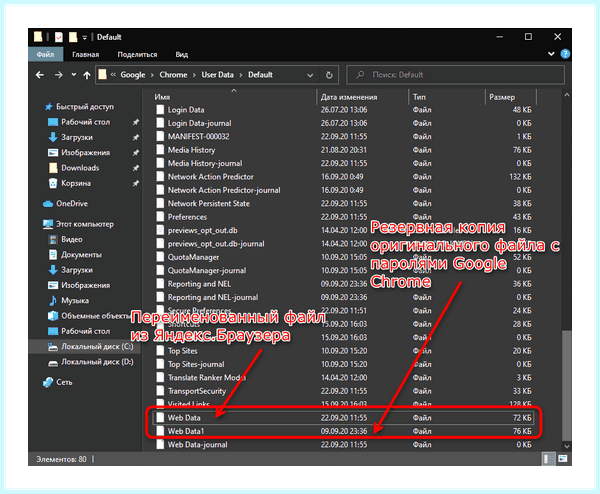Select the Login Data-journal file

[199, 123]
